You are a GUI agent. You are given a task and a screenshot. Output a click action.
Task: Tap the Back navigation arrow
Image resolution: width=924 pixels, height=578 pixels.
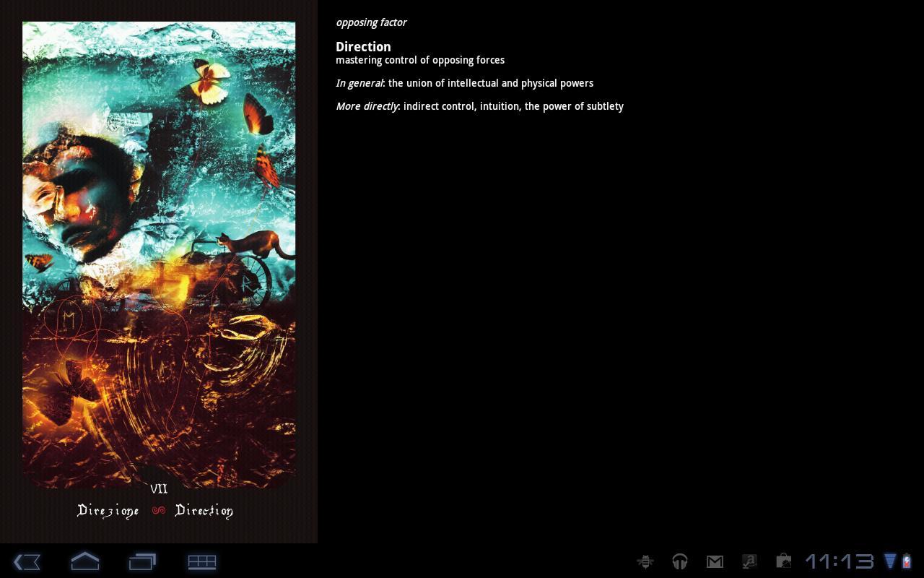click(x=27, y=561)
